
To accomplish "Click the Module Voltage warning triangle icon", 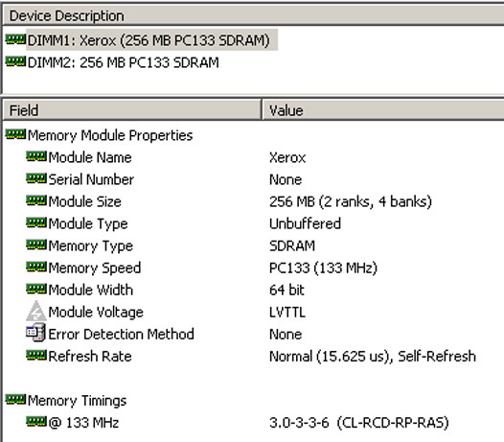I will click(36, 311).
